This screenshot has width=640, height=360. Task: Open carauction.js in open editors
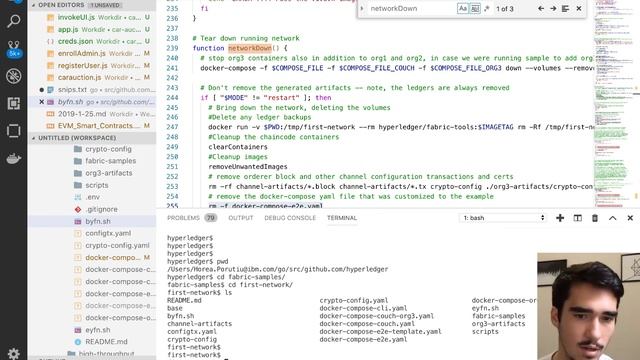coord(92,77)
